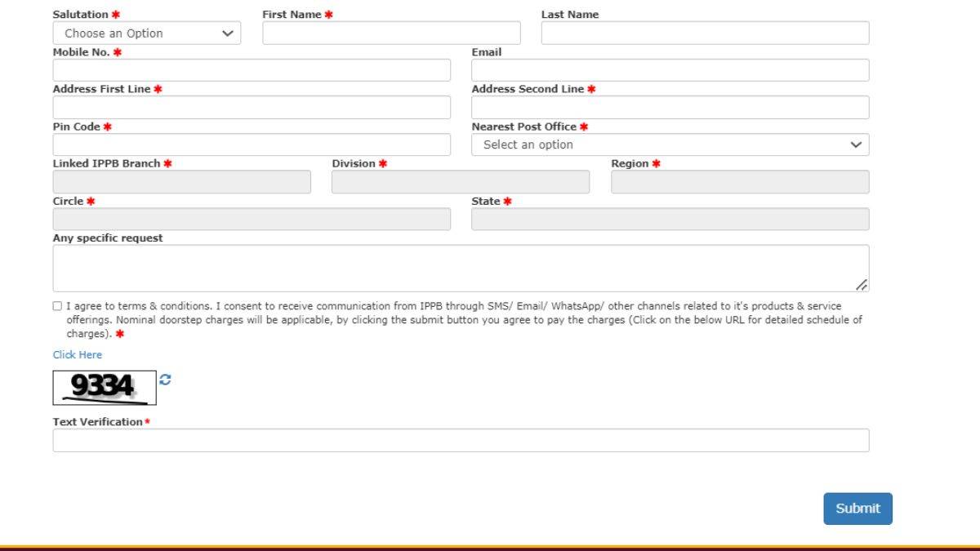The height and width of the screenshot is (551, 980).
Task: Focus the First Name field
Action: [391, 33]
